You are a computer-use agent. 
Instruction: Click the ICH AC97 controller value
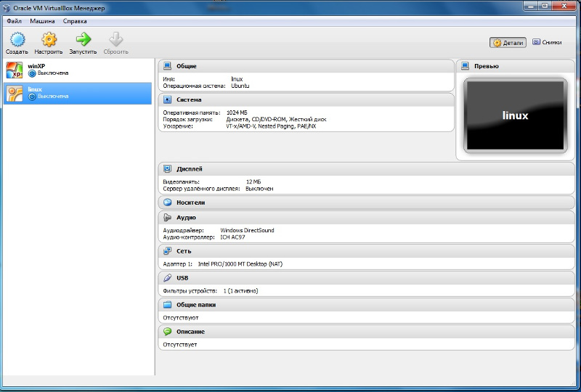tap(232, 237)
